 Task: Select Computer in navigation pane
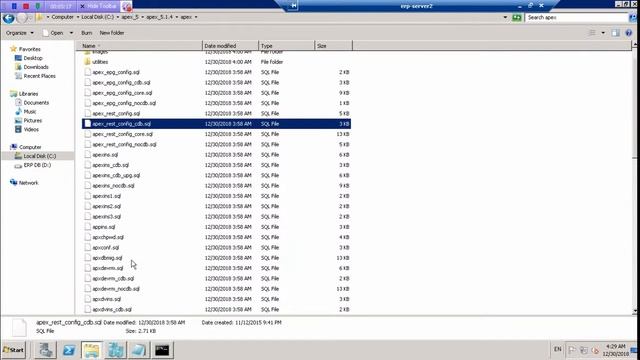click(30, 147)
